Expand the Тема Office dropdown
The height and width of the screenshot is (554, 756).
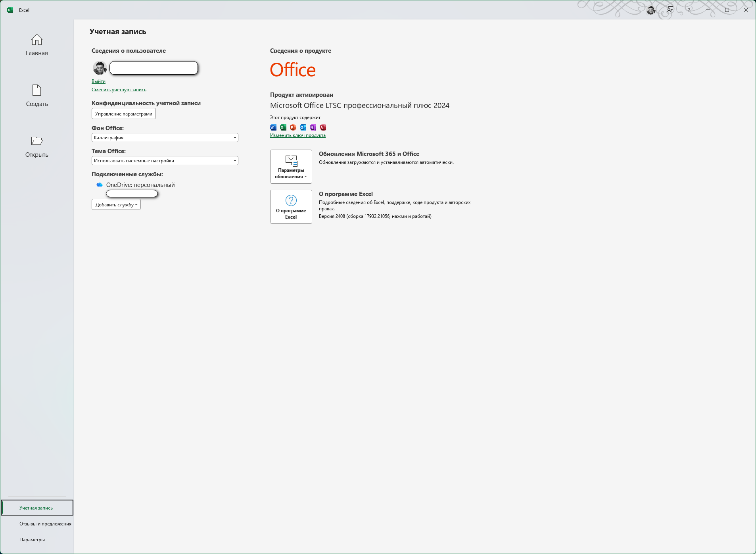165,161
